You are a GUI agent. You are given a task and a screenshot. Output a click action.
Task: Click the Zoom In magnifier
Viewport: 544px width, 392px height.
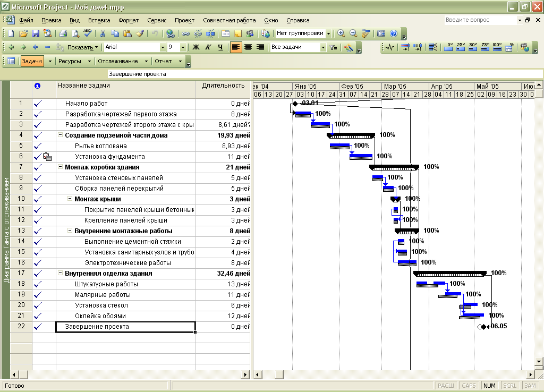tap(341, 33)
